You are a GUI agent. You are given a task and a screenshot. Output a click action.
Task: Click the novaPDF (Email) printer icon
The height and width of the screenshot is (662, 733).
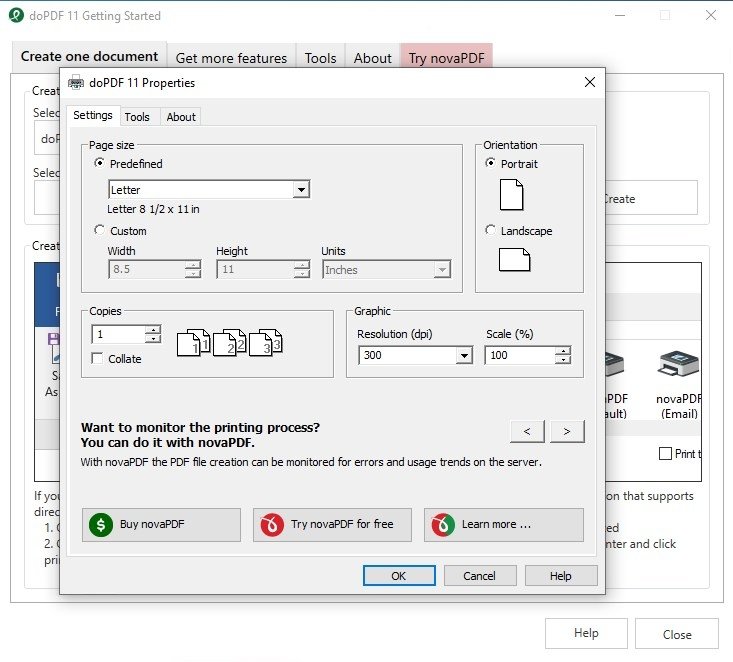678,365
